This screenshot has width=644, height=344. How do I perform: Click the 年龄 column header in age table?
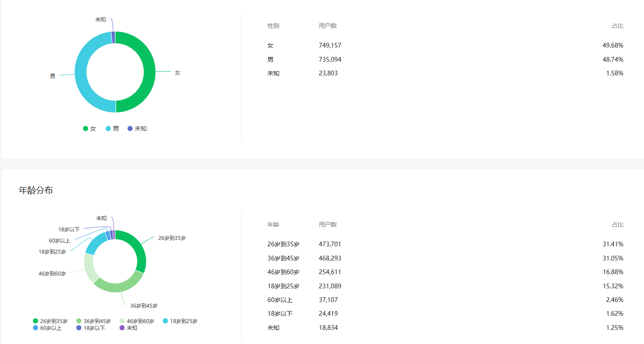coord(273,224)
